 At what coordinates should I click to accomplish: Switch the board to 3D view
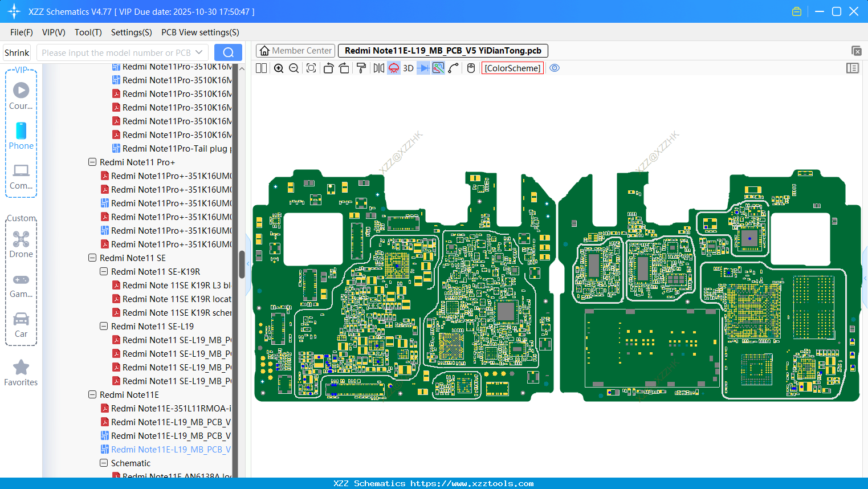click(407, 68)
